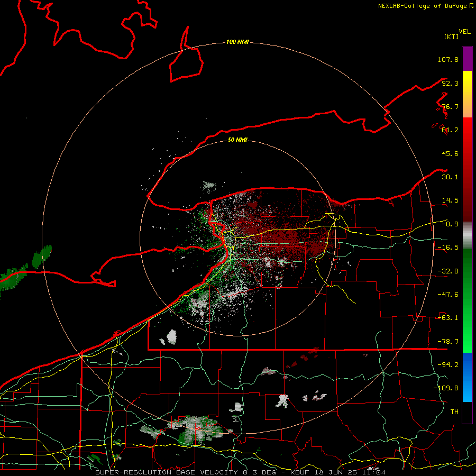Click the -78.7 value on velocity scale
This screenshot has width=476, height=476.
pos(448,342)
